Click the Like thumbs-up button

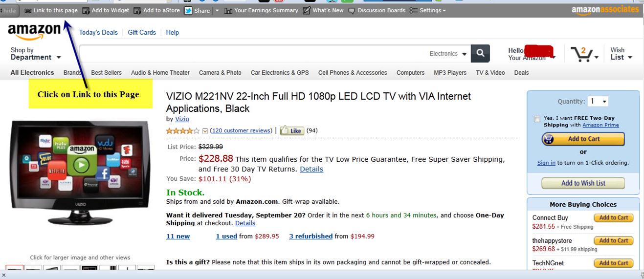tap(292, 130)
